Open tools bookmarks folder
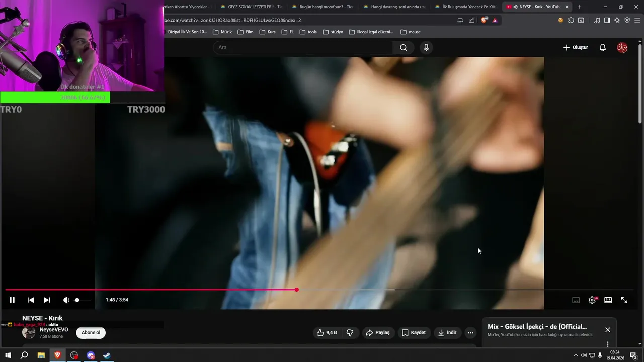Viewport: 644px width, 362px height. click(308, 32)
